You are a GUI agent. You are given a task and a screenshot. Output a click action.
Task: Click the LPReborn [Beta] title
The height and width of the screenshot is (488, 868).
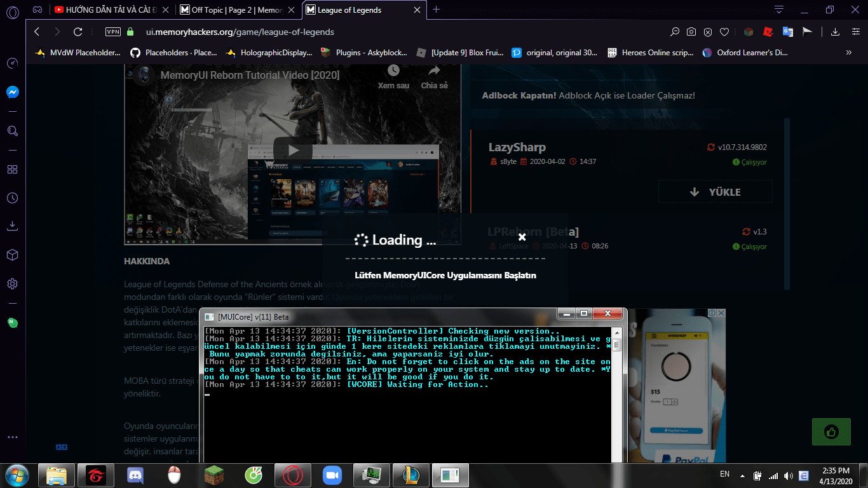coord(533,232)
